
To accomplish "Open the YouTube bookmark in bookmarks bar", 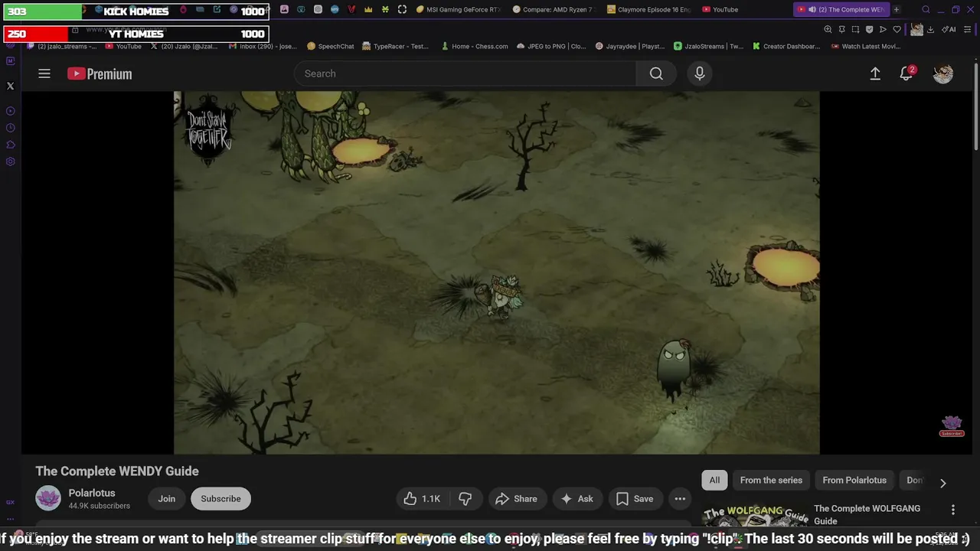I will [x=123, y=46].
